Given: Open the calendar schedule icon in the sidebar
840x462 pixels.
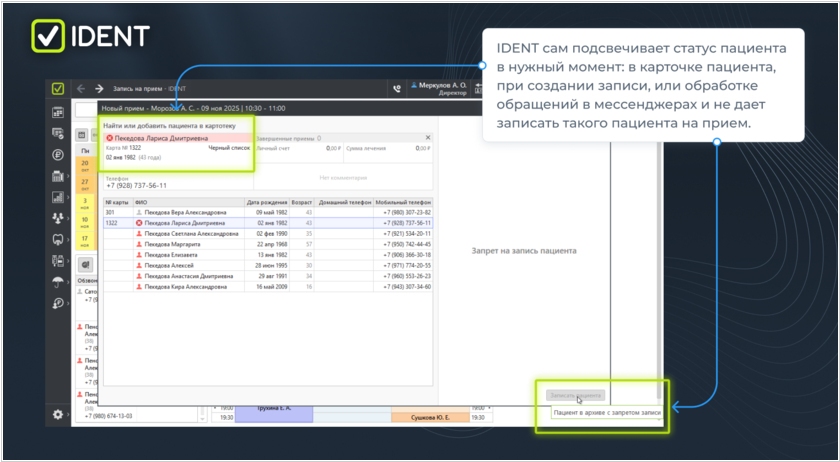Looking at the screenshot, I should tap(58, 112).
